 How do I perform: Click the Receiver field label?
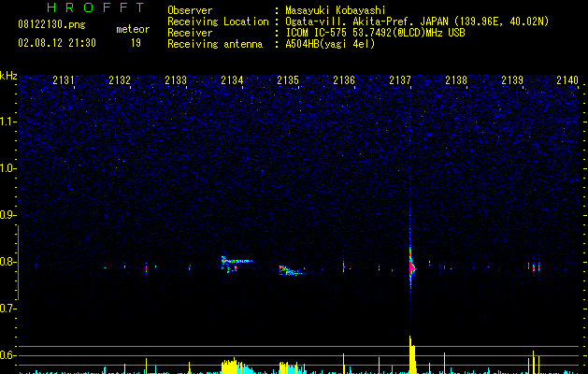pos(190,33)
